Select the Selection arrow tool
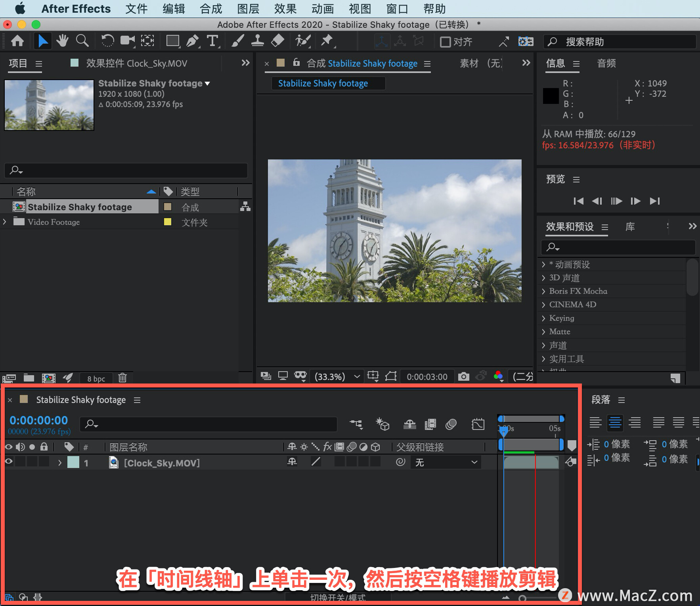This screenshot has width=700, height=606. click(42, 41)
